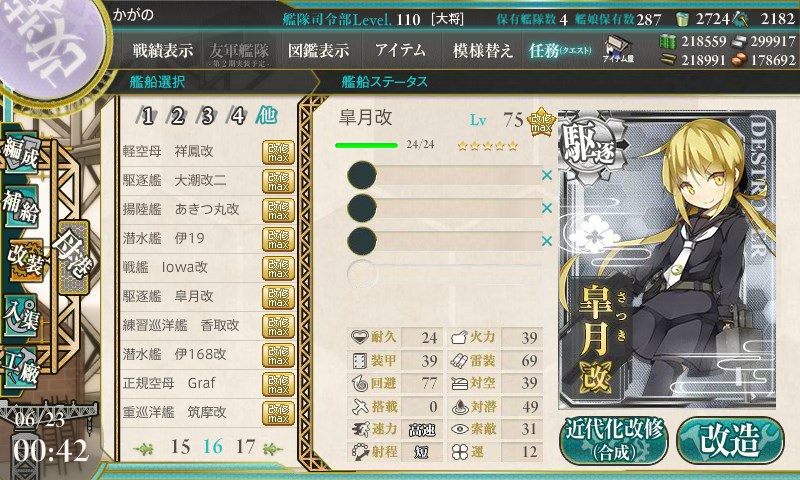Clear the second equipment slot X

[546, 208]
